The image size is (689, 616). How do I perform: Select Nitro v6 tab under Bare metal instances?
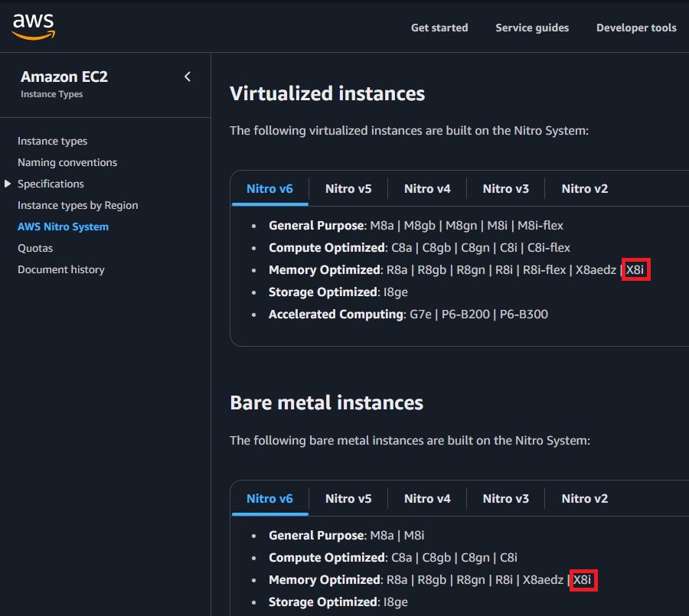coord(269,498)
